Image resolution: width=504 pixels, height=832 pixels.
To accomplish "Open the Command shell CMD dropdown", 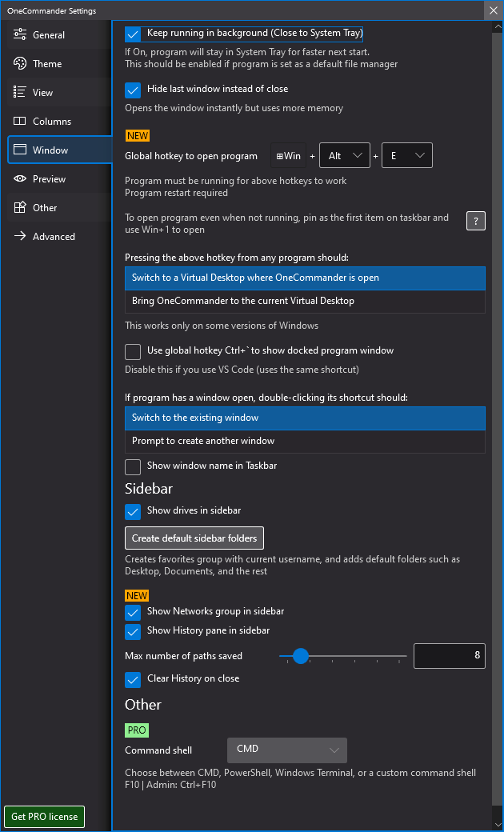I will 287,750.
